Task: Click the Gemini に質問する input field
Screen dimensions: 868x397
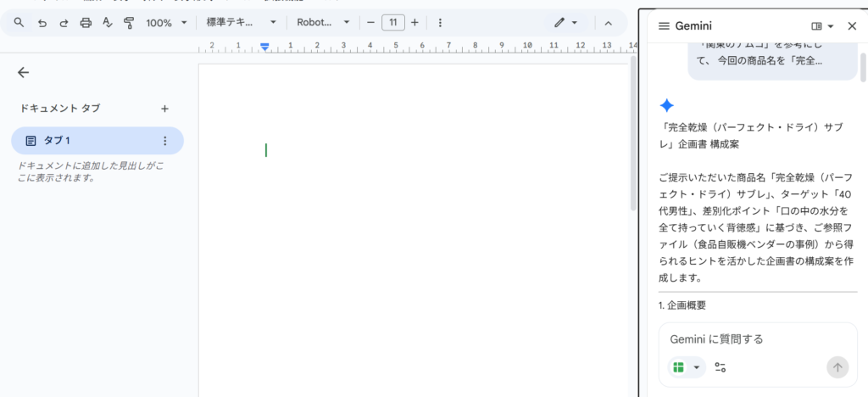Action: pyautogui.click(x=746, y=339)
